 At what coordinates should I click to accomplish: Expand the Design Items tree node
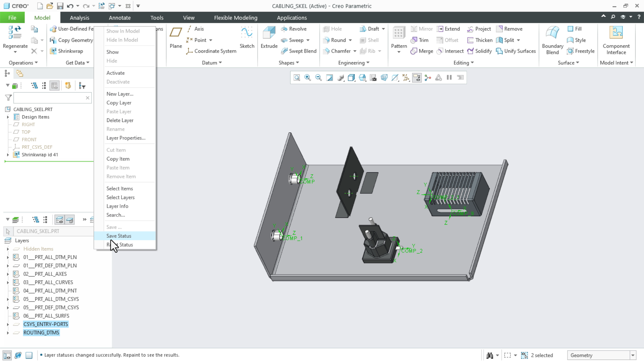[x=8, y=117]
